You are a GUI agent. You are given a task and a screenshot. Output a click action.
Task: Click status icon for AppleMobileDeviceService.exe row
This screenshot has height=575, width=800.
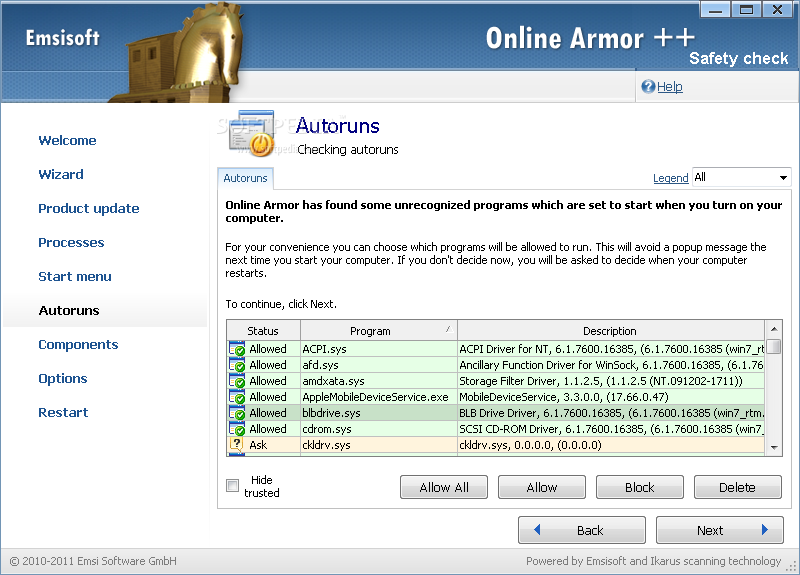click(x=237, y=397)
